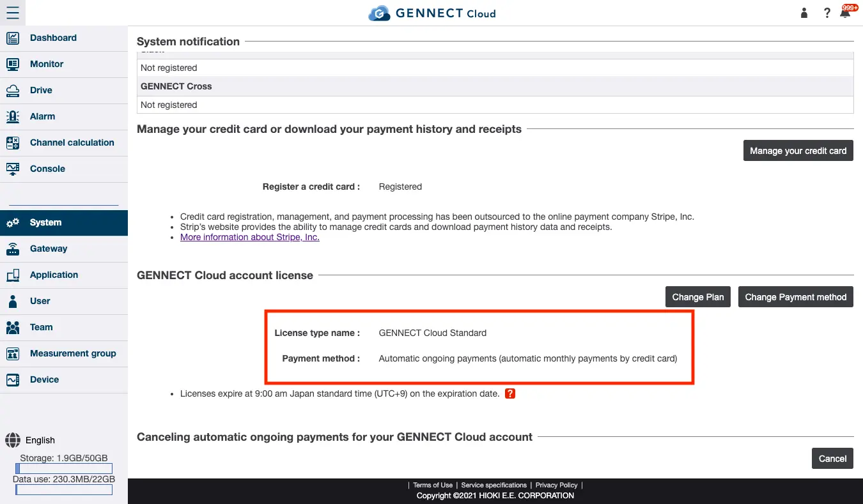Click the Gateway router icon
The width and height of the screenshot is (863, 504).
[x=13, y=249]
